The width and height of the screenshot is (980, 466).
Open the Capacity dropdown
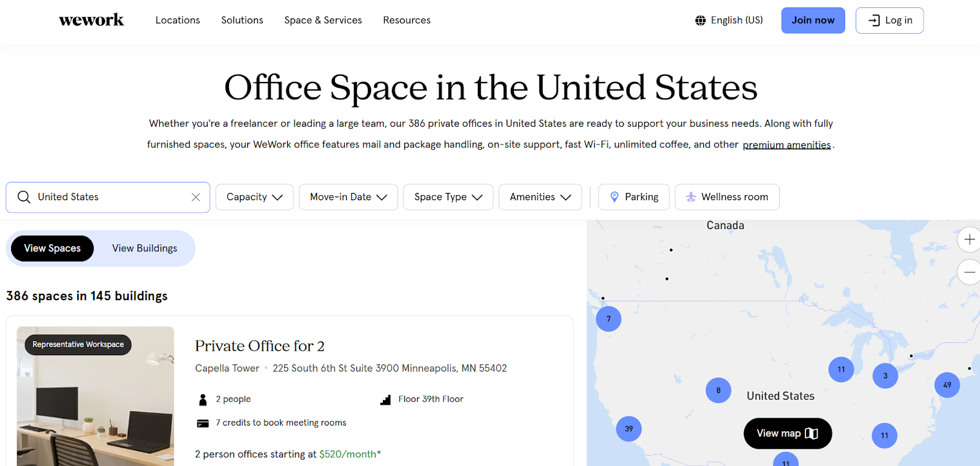254,197
